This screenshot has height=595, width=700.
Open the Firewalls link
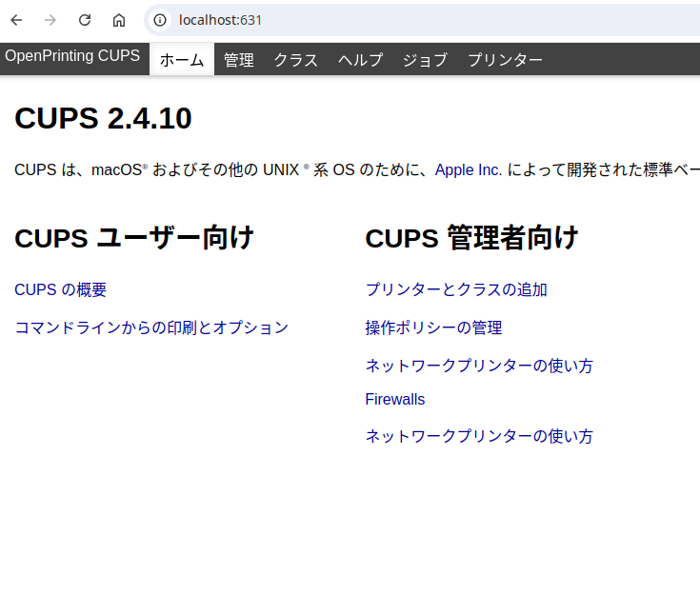point(394,400)
